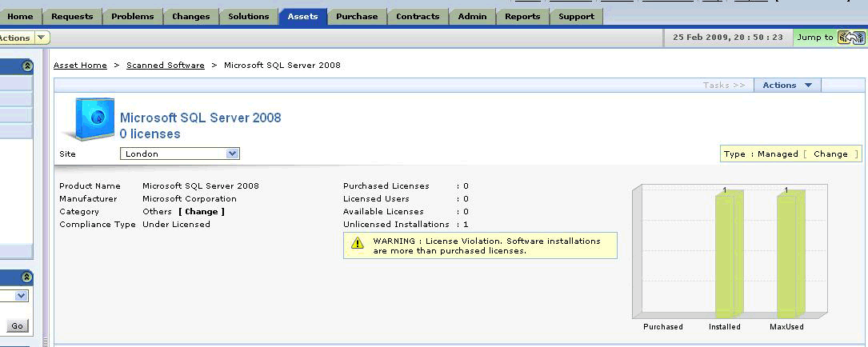The width and height of the screenshot is (868, 347).
Task: Click the Jump to icon
Action: (x=851, y=38)
